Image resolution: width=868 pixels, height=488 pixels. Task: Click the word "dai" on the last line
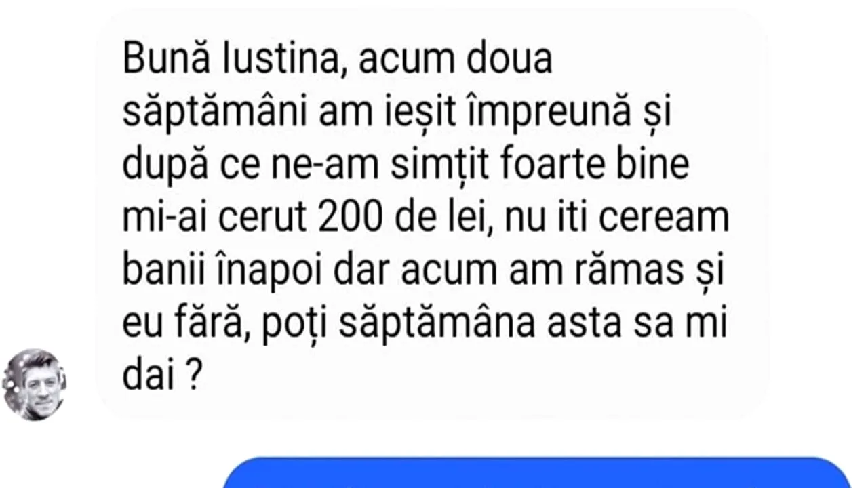coord(144,375)
